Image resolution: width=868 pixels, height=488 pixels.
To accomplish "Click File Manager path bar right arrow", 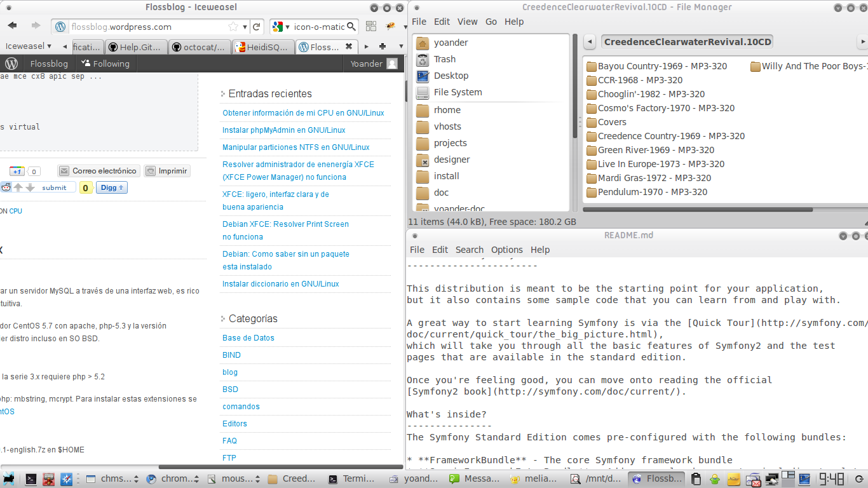I will click(862, 42).
